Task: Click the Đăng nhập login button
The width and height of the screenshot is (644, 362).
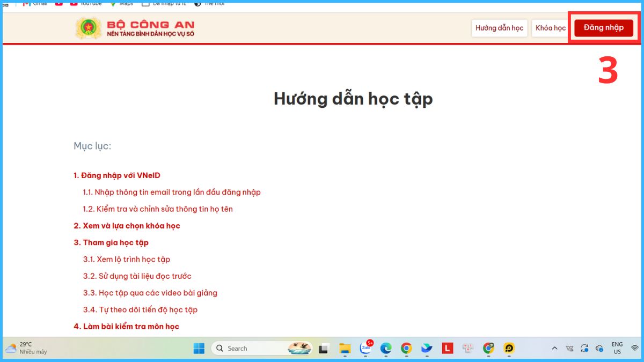Action: coord(604,28)
